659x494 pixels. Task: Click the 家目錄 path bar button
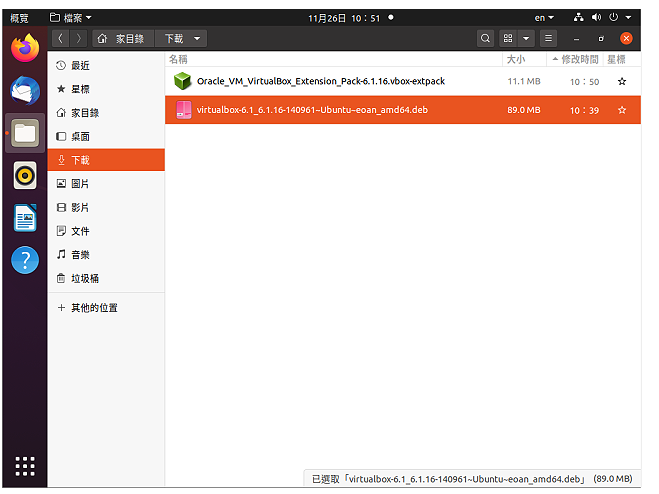pos(123,39)
